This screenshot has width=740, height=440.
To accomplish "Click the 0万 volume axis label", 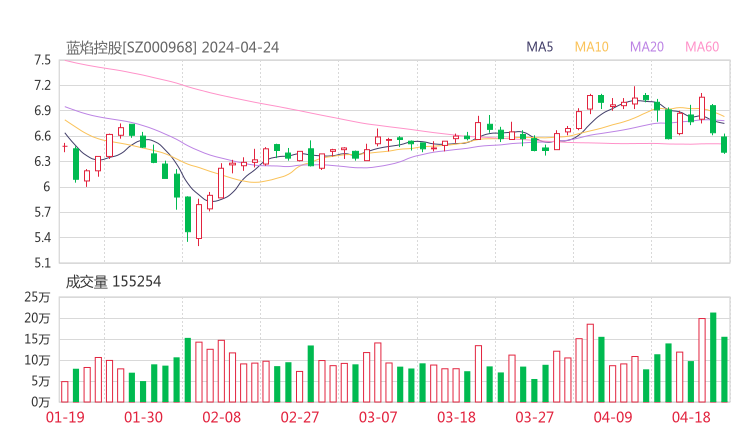I will point(40,402).
